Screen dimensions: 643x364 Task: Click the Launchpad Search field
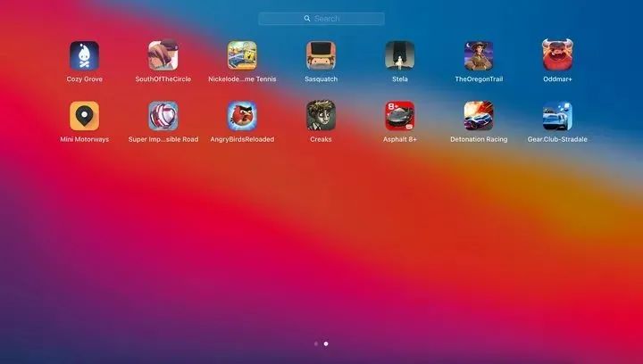(321, 19)
